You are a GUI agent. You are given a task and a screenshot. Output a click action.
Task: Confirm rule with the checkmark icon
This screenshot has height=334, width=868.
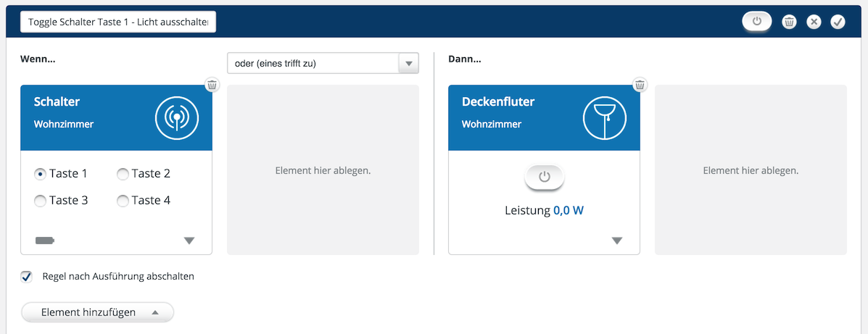[838, 22]
